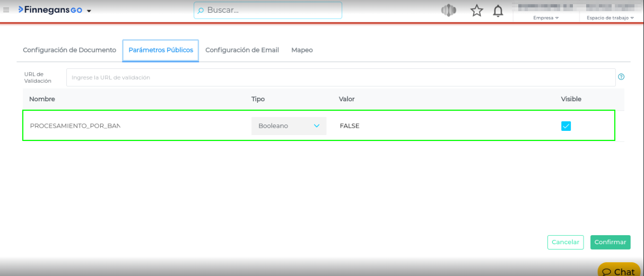
Task: Switch to Configuración de Documento tab
Action: tap(69, 50)
